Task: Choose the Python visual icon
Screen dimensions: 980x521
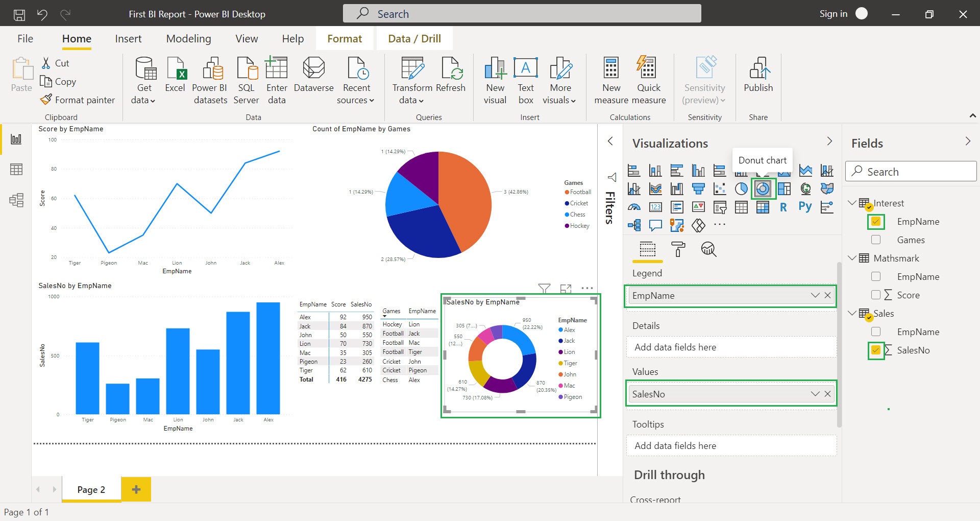Action: 805,207
